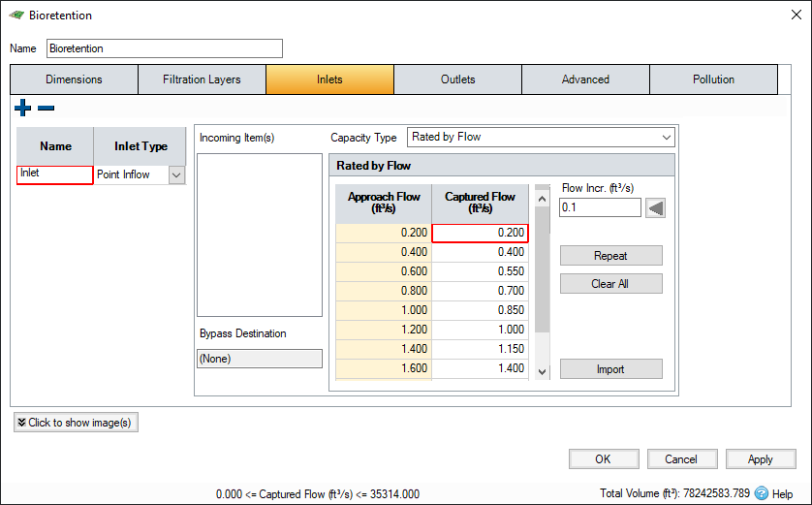Click the Bioretention title bar icon
This screenshot has width=812, height=505.
pos(16,15)
